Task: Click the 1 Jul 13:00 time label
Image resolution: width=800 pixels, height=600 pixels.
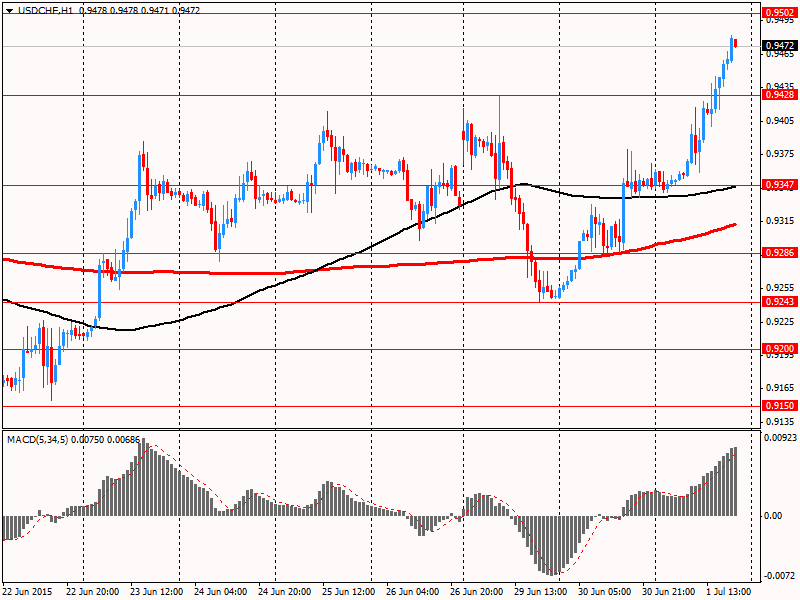Action: pos(729,592)
